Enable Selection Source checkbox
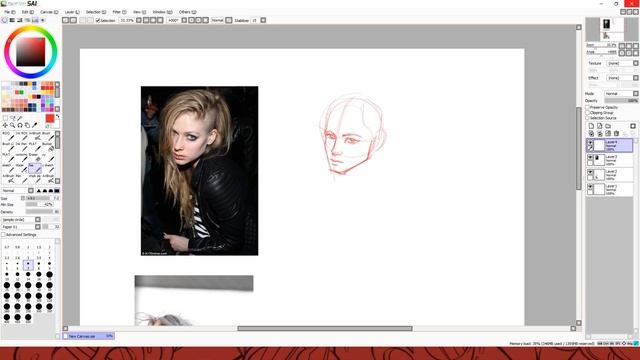Viewport: 640px width, 360px height. [588, 118]
